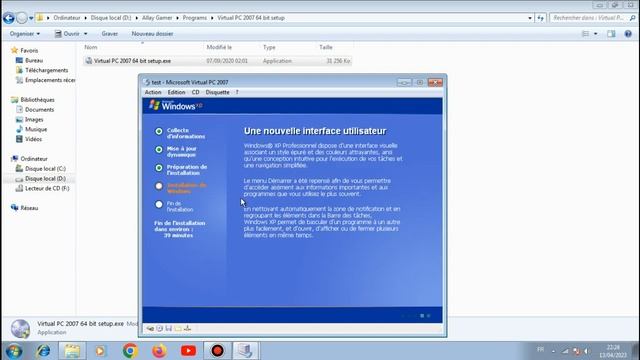The height and width of the screenshot is (360, 640).
Task: Click the hard disk status icon in Virtual PC
Action: coord(150,328)
